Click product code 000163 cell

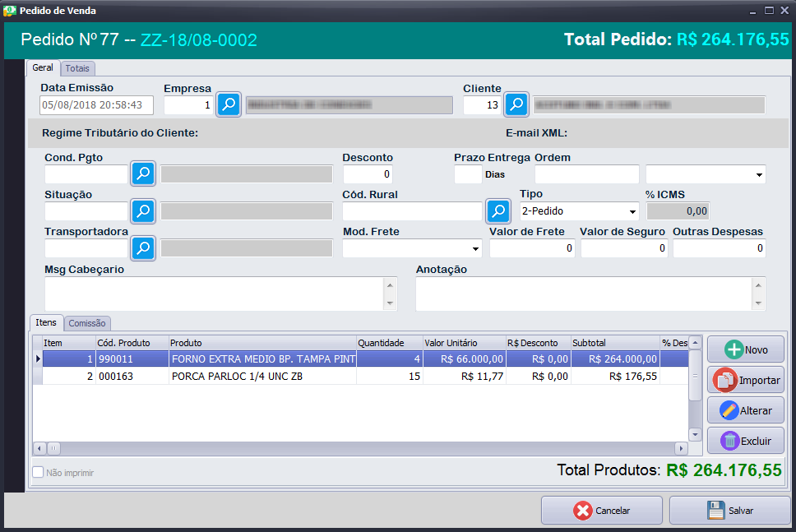(132, 376)
